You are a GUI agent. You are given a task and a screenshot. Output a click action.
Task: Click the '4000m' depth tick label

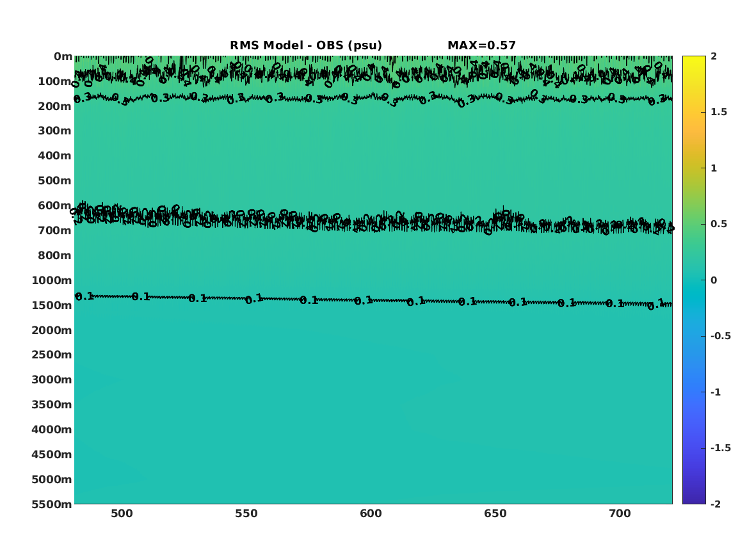click(x=52, y=429)
